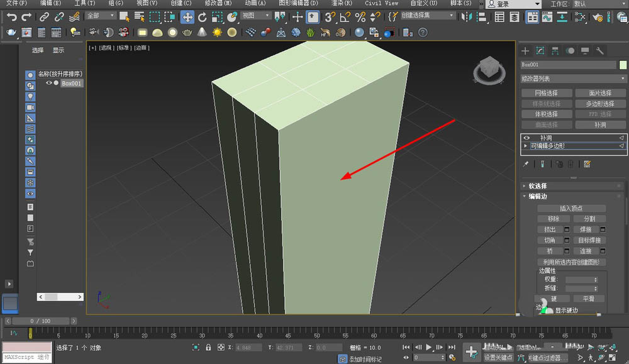This screenshot has width=629, height=364.
Task: Open the Curve Editor icon
Action: [547, 17]
